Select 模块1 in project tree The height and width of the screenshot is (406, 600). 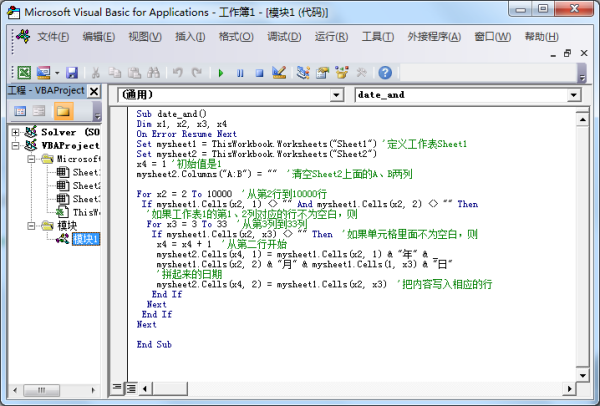pos(84,239)
